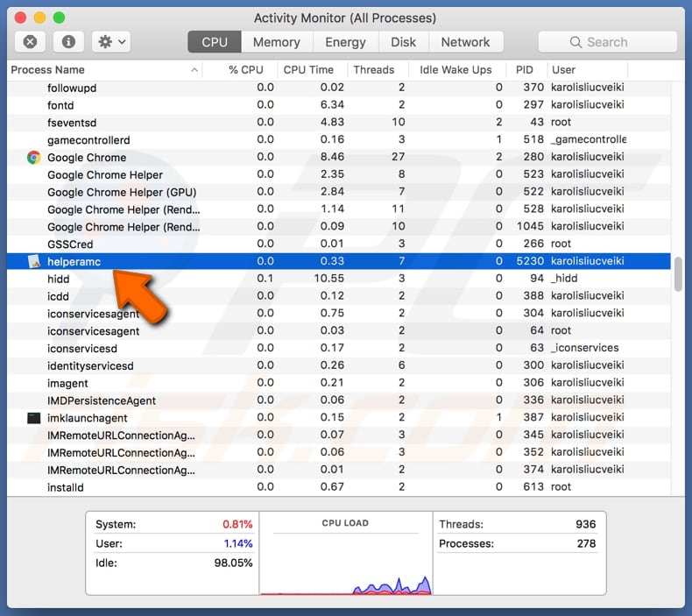Click the helperamc process icon

33,262
